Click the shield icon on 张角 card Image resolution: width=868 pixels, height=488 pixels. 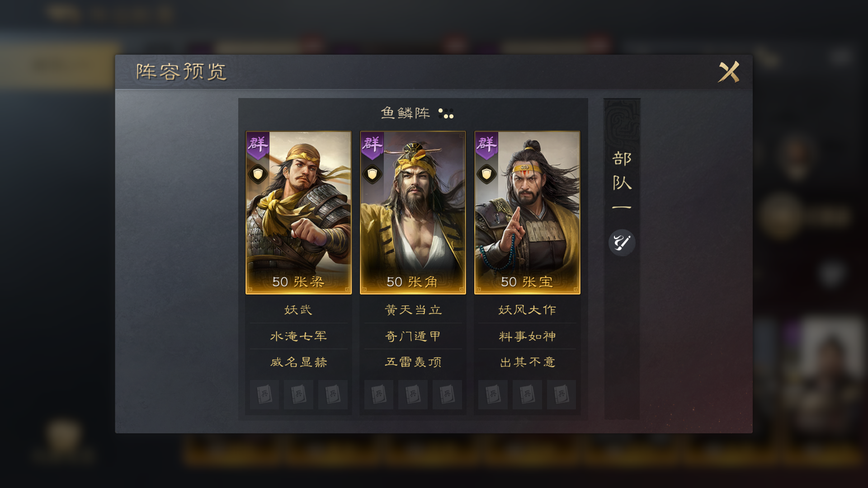pyautogui.click(x=373, y=174)
